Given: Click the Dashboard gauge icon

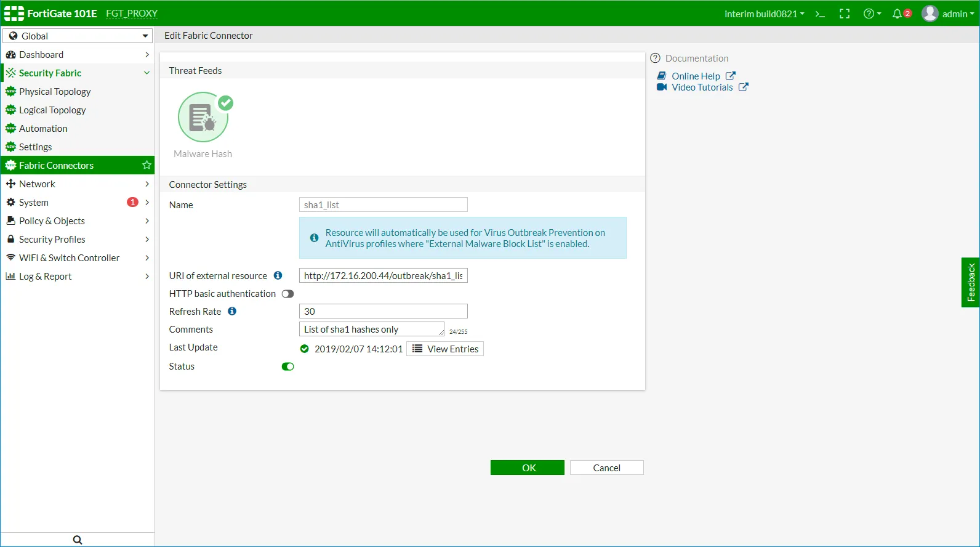Looking at the screenshot, I should tap(10, 54).
